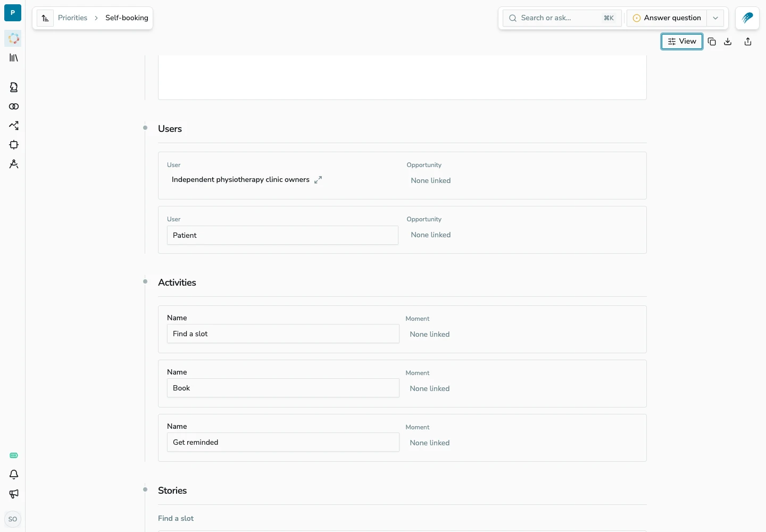
Task: Click the share export icon
Action: (748, 41)
